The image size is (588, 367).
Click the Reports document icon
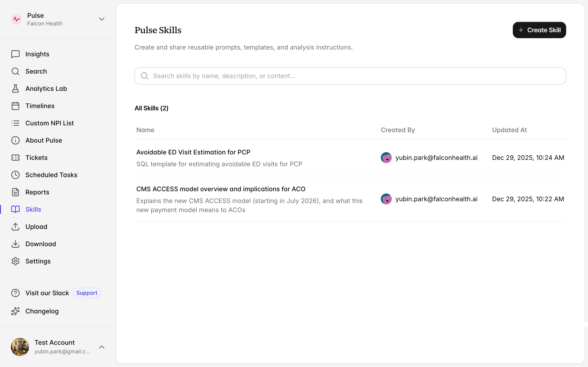click(15, 192)
